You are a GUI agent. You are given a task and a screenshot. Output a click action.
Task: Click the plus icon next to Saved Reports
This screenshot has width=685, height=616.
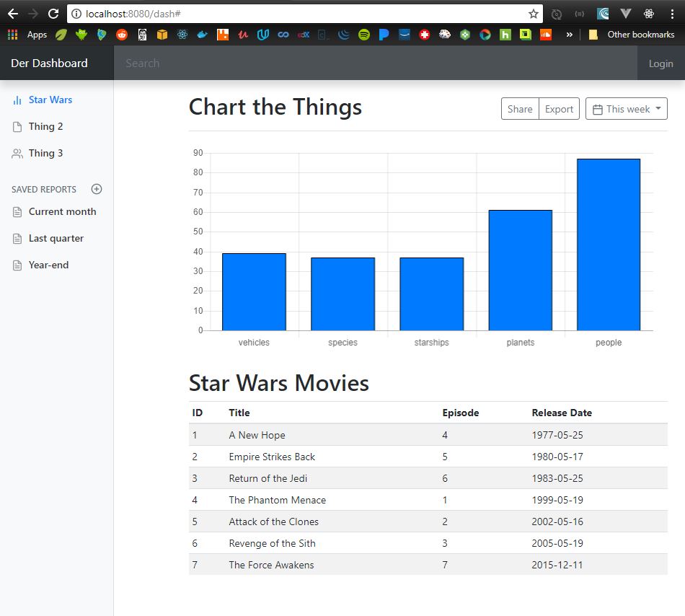click(97, 189)
